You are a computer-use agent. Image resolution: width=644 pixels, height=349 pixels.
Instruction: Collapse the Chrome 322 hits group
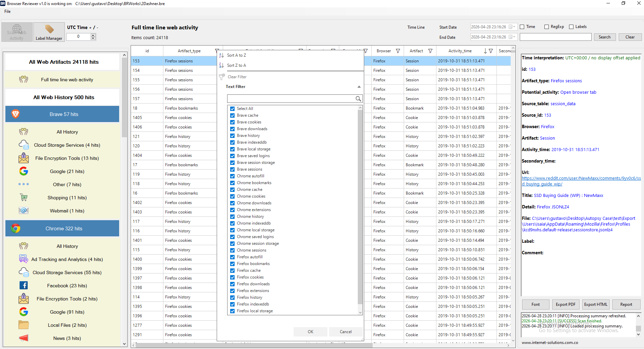(x=62, y=228)
